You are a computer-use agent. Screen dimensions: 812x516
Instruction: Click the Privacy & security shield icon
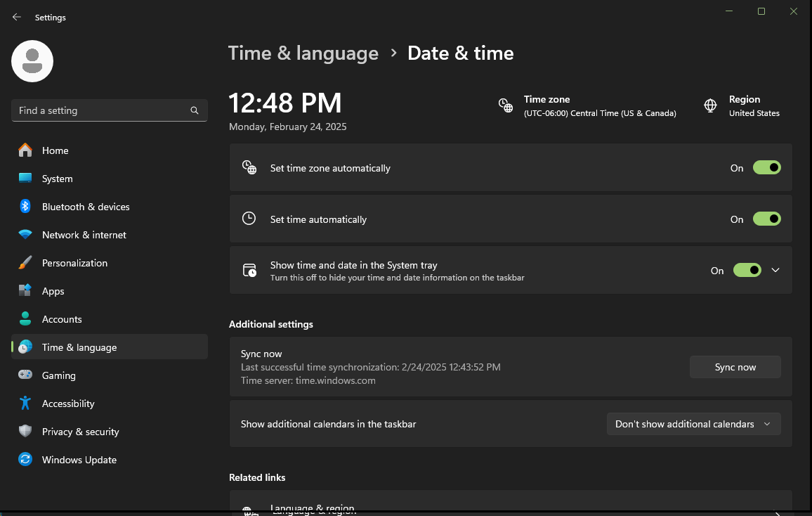pyautogui.click(x=25, y=432)
